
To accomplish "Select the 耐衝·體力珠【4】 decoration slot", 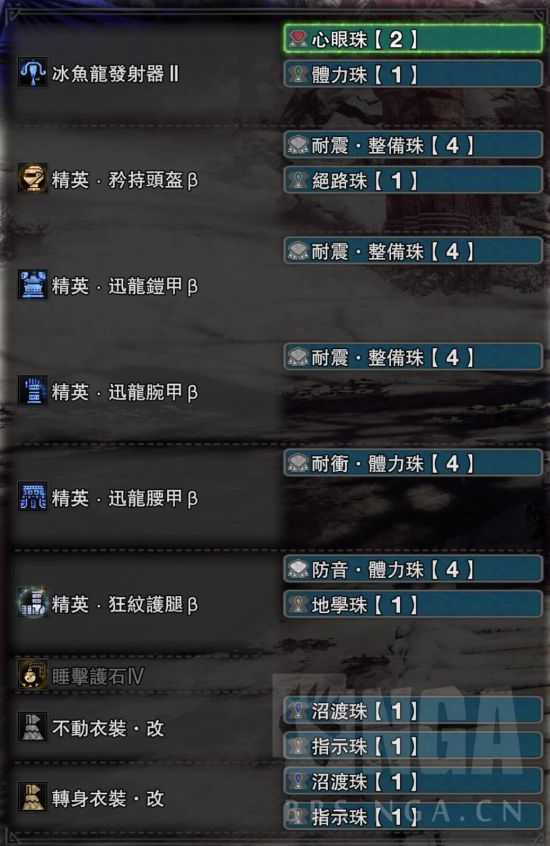I will (413, 463).
